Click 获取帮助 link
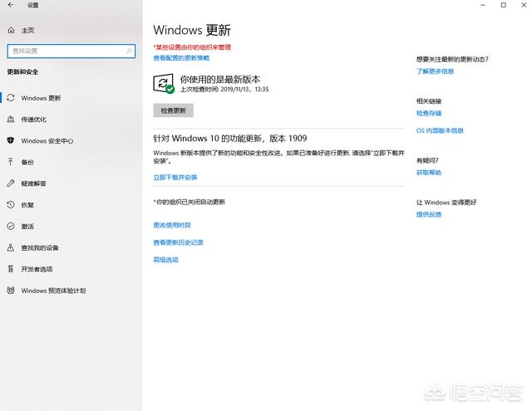The height and width of the screenshot is (411, 532). point(429,173)
